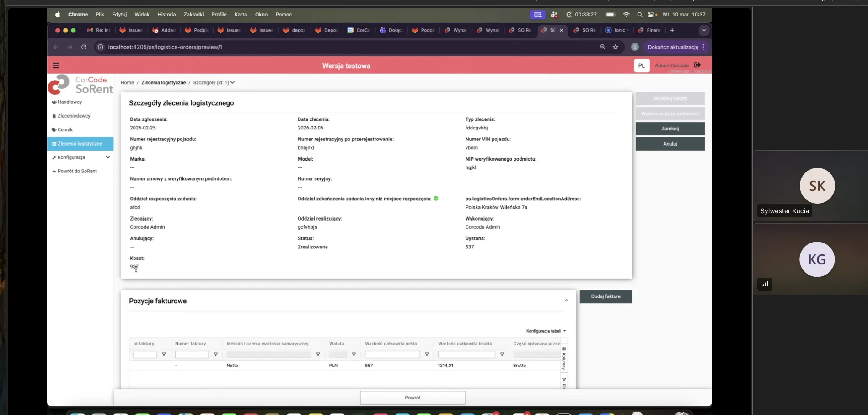
Task: Collapse the Pozycje fakturowe section chevron
Action: (x=566, y=300)
